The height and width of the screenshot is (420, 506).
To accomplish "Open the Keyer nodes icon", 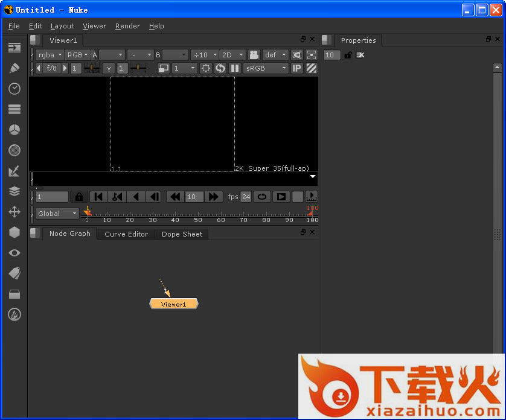I will (14, 171).
